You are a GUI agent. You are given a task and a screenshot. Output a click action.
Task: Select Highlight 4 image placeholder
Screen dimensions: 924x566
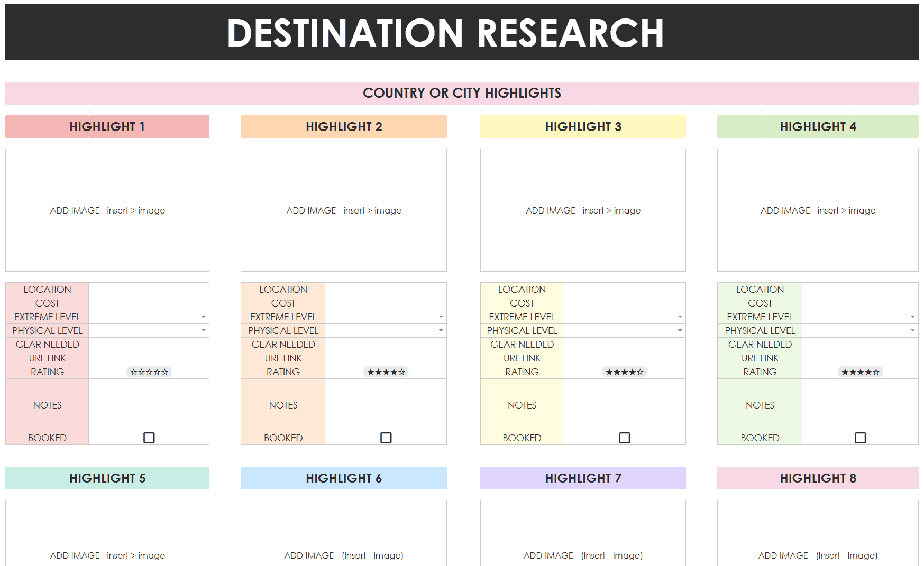[818, 210]
